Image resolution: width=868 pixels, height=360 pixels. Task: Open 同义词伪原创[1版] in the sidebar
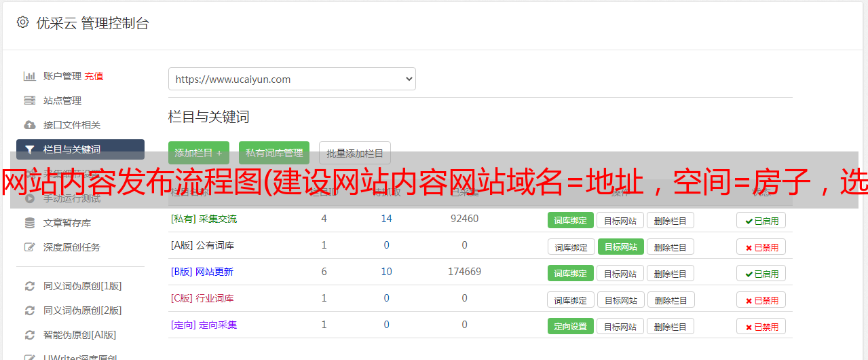[x=83, y=286]
